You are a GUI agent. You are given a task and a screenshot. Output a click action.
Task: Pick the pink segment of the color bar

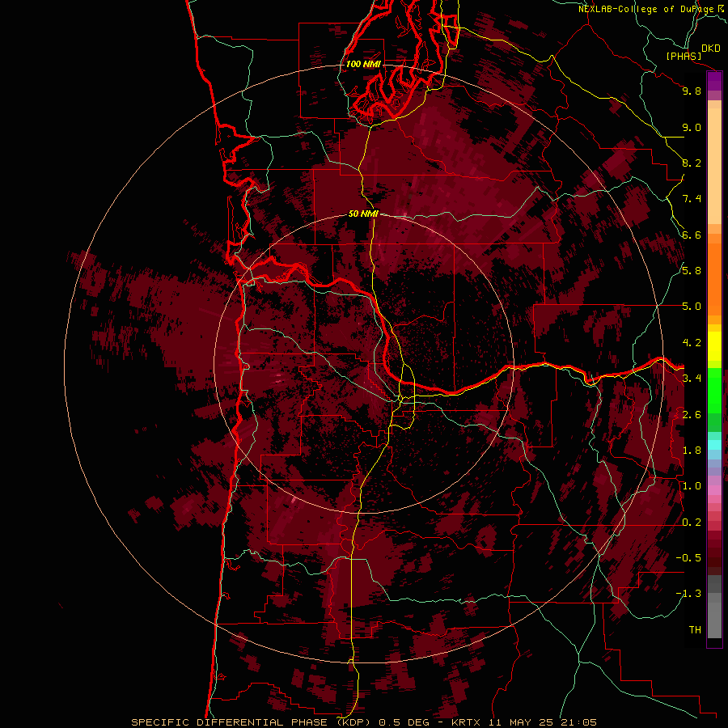(x=714, y=490)
